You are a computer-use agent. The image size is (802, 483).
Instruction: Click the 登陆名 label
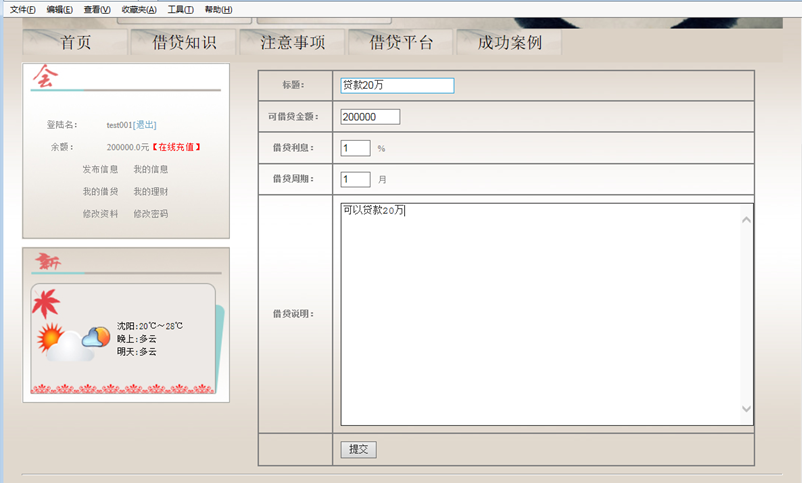coord(62,125)
